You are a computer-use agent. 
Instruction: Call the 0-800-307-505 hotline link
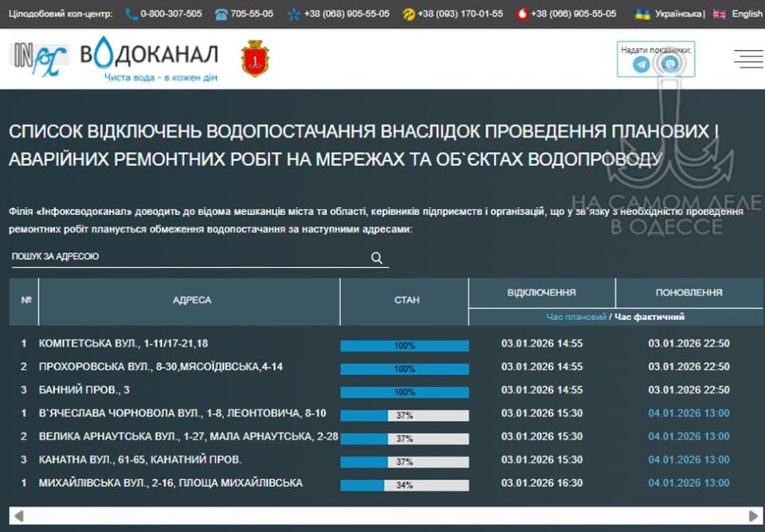tap(169, 14)
